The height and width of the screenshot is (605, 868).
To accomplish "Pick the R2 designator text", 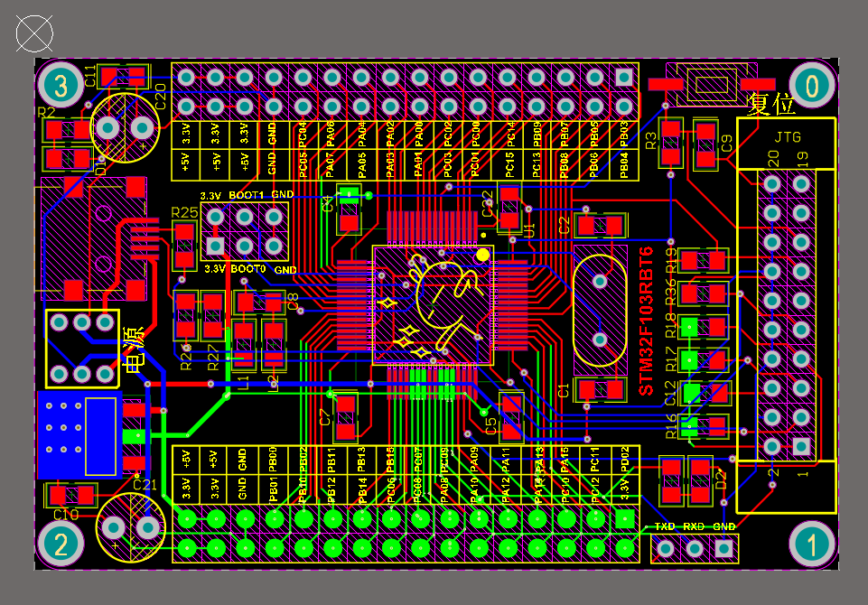I will tap(46, 113).
